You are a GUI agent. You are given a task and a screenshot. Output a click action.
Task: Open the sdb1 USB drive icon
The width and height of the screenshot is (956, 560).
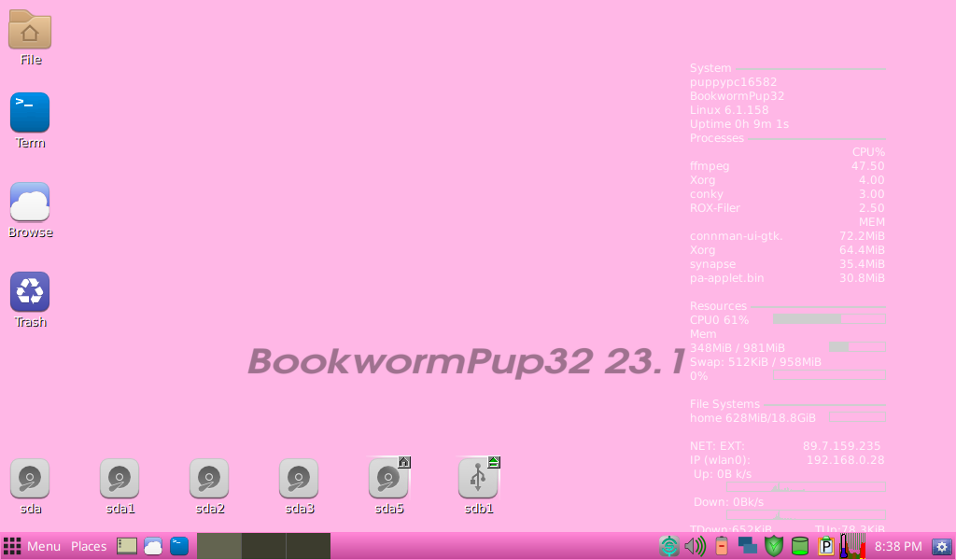click(478, 479)
